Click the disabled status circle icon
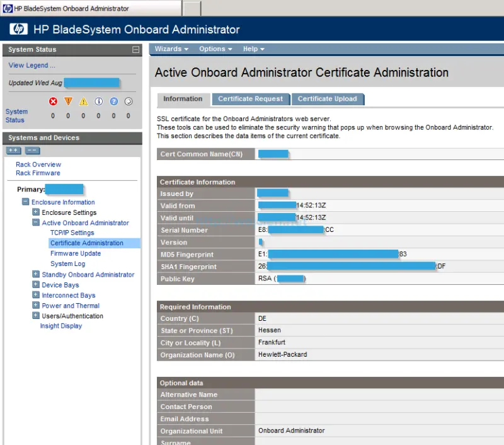This screenshot has height=445, width=504. (x=129, y=101)
